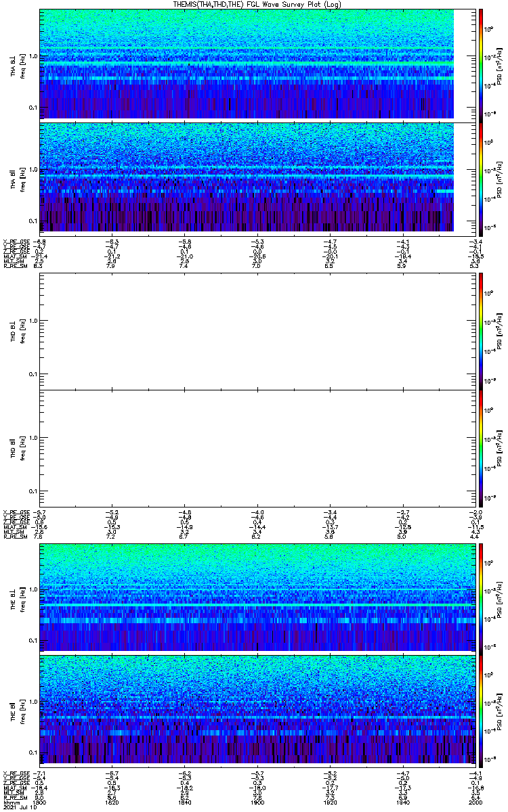This screenshot has height=812, width=508.
Task: Click the X_RE_GSE row label under THD panels
Action: click(16, 512)
